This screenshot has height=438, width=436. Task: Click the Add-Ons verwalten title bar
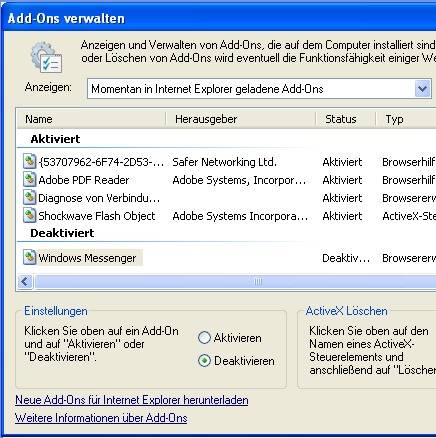(x=218, y=18)
